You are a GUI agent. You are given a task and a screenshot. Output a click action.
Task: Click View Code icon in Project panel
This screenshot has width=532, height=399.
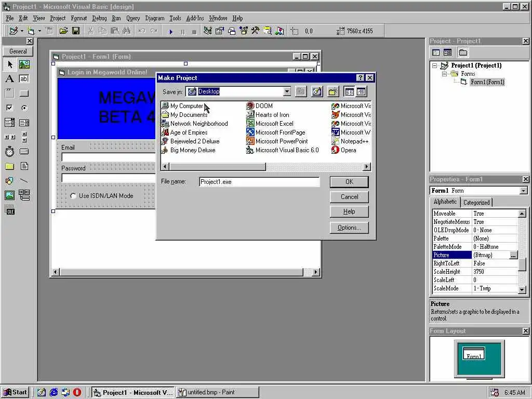(x=436, y=52)
